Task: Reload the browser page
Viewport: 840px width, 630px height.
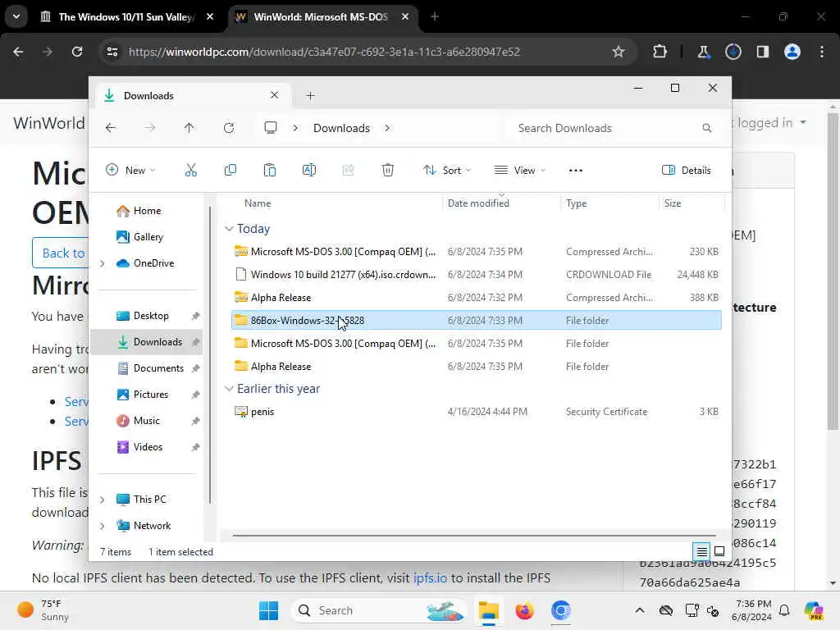Action: (77, 52)
